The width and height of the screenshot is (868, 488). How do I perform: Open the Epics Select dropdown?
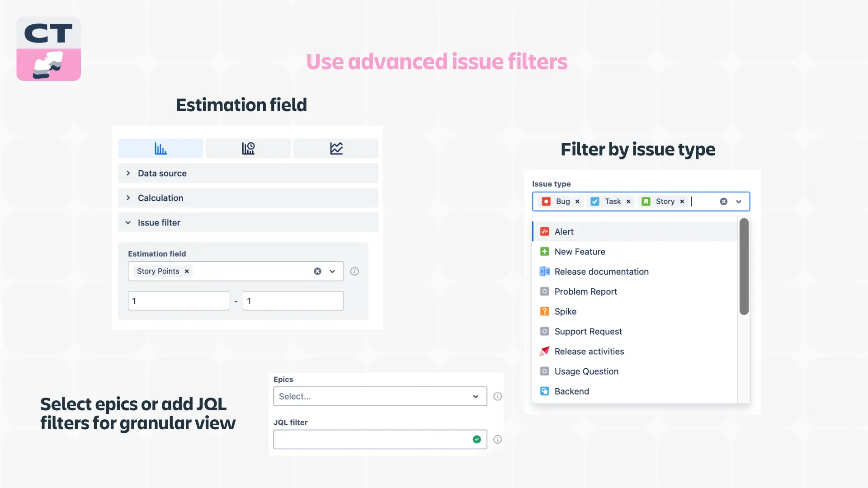click(x=380, y=396)
